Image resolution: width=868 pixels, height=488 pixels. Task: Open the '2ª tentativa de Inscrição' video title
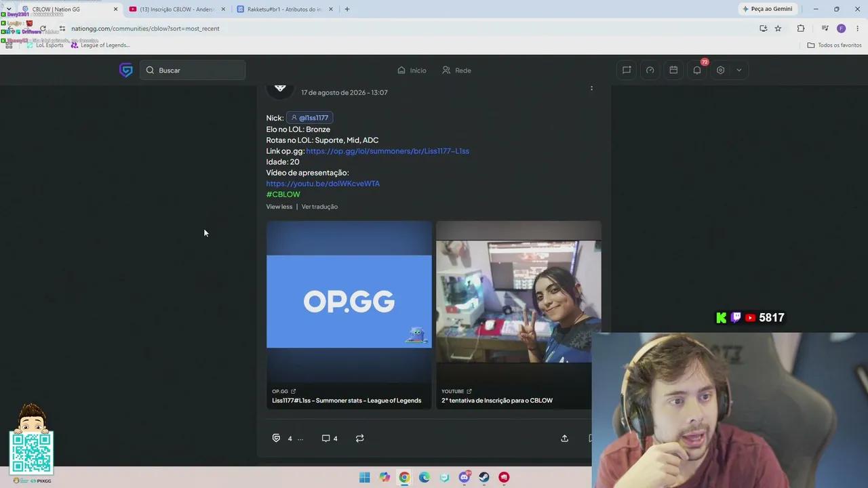pyautogui.click(x=497, y=401)
